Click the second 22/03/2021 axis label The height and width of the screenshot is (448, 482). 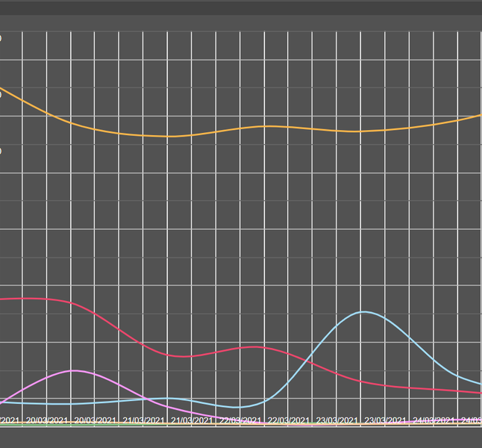click(x=288, y=421)
